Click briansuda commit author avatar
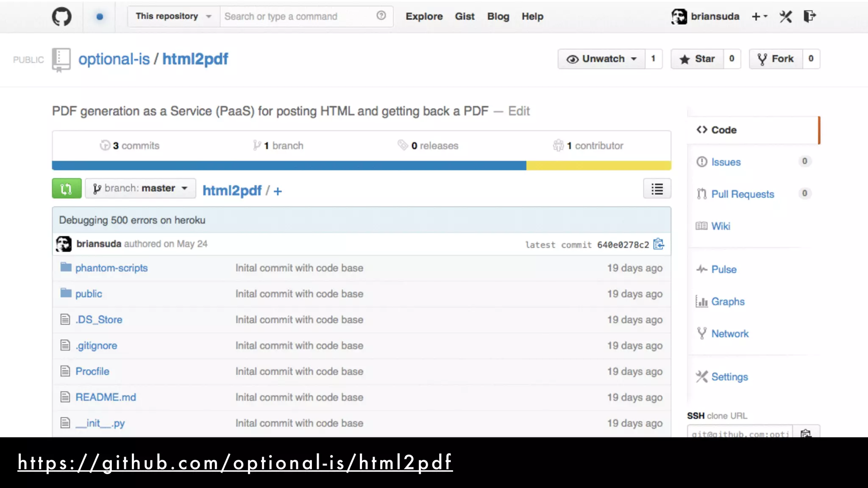The image size is (868, 488). [64, 244]
